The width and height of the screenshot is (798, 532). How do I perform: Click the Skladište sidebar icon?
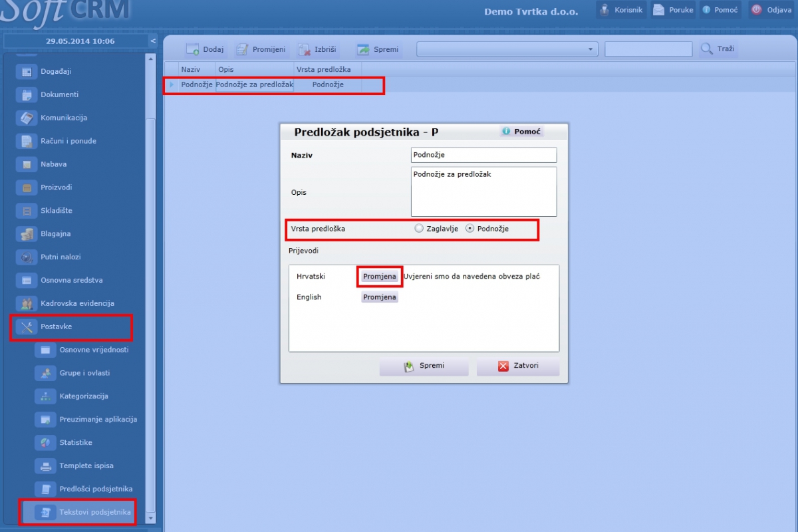pyautogui.click(x=27, y=211)
